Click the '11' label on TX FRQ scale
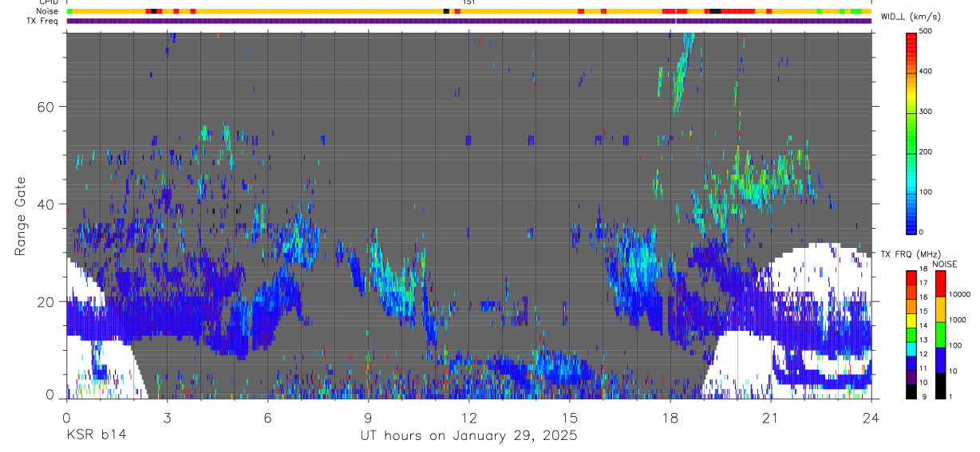 click(x=923, y=368)
